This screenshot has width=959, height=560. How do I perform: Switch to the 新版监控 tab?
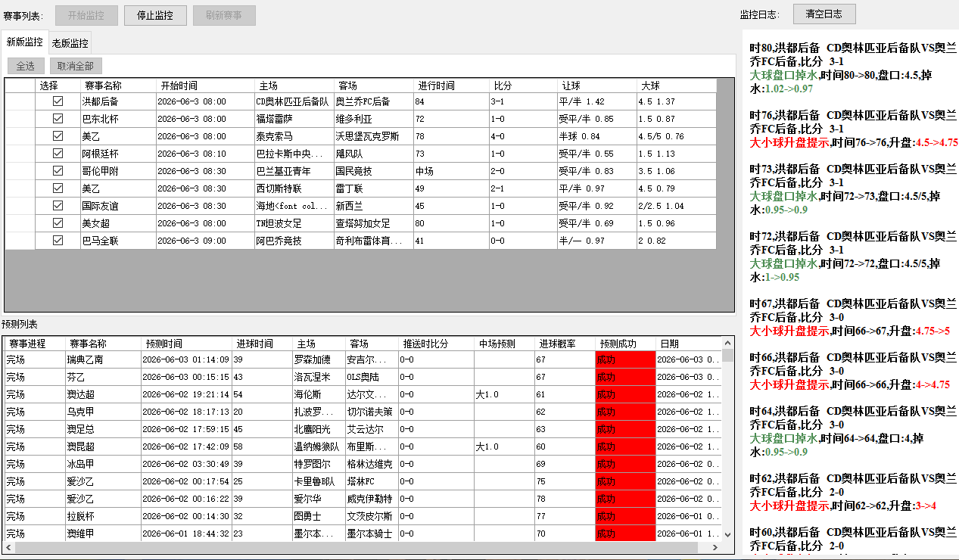click(x=25, y=42)
